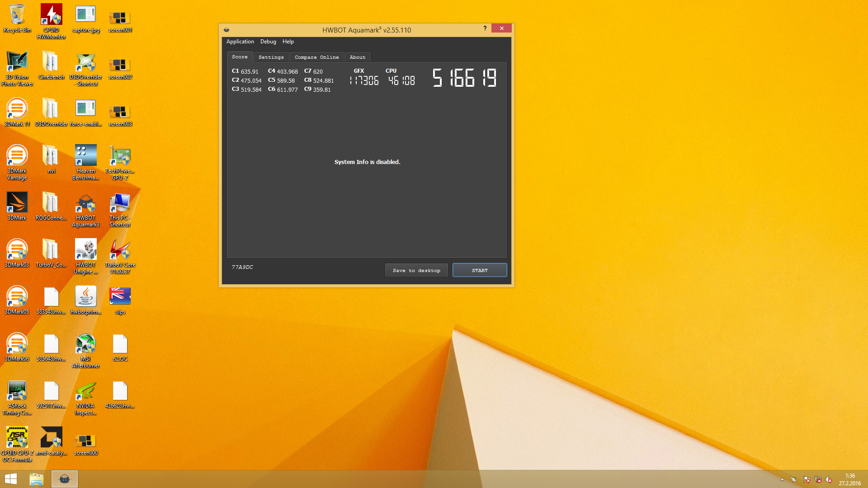Image resolution: width=868 pixels, height=488 pixels.
Task: Launch MSI Afterburner desktop icon
Action: [x=85, y=350]
